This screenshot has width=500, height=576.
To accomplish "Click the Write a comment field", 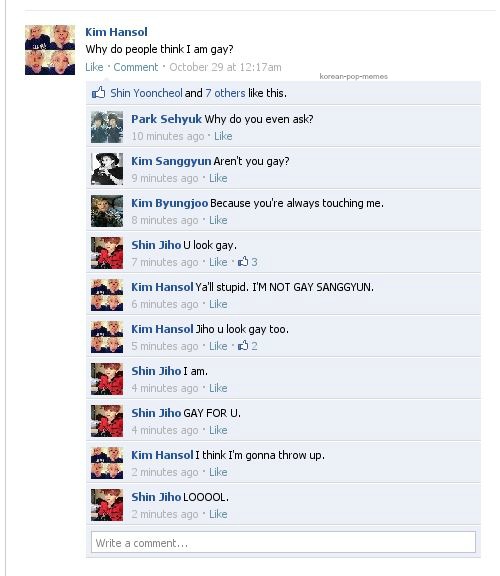I will pyautogui.click(x=283, y=542).
